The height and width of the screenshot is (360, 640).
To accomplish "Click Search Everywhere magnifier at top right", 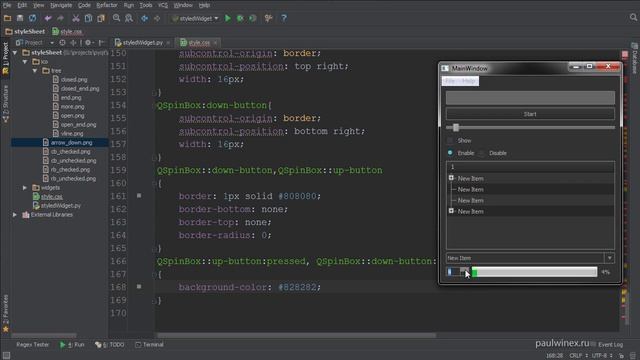I will tap(633, 18).
